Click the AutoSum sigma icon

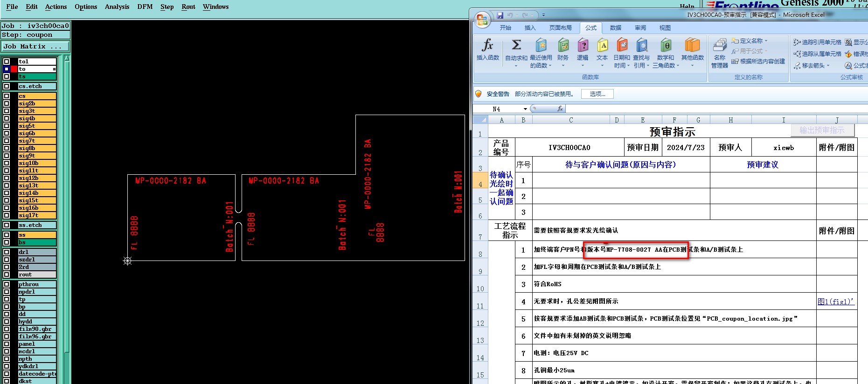(x=516, y=45)
